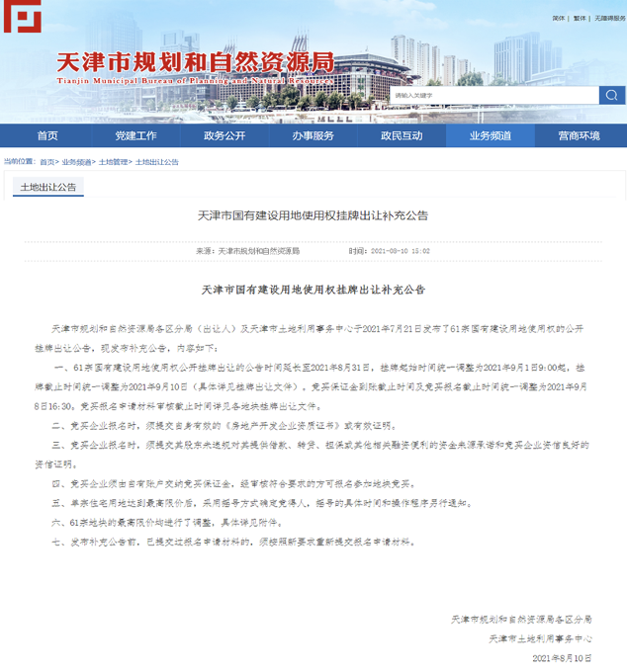Click the source text 来源：天津市规划和自然资源局
This screenshot has width=627, height=672.
(248, 251)
